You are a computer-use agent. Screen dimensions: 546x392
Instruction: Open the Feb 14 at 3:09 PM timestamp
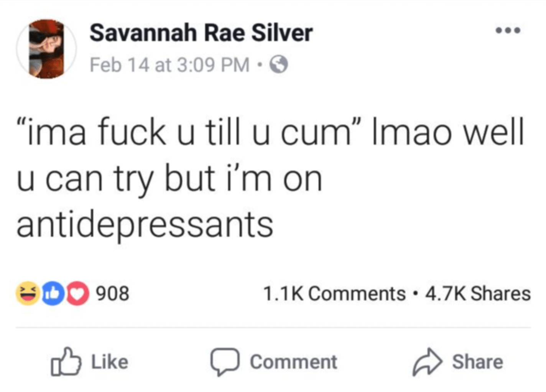click(169, 64)
